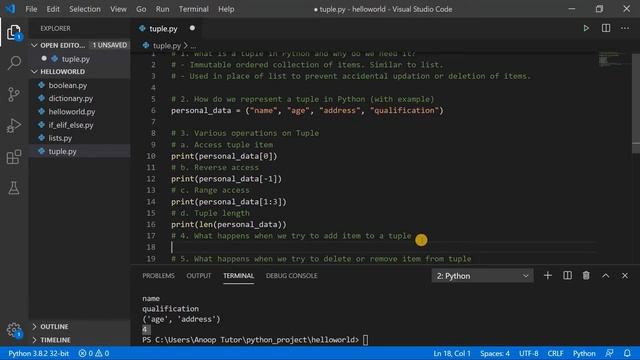This screenshot has height=360, width=640.
Task: Change Python language mode
Action: [584, 353]
